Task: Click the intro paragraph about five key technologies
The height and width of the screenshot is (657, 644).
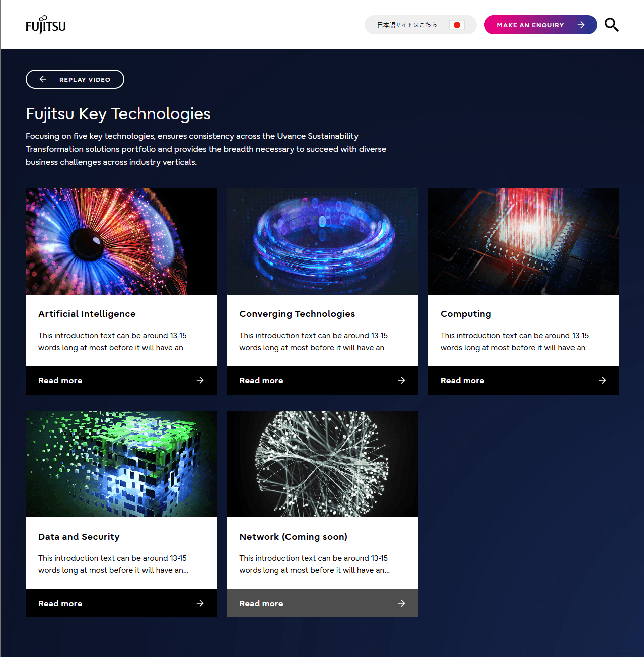Action: [206, 149]
